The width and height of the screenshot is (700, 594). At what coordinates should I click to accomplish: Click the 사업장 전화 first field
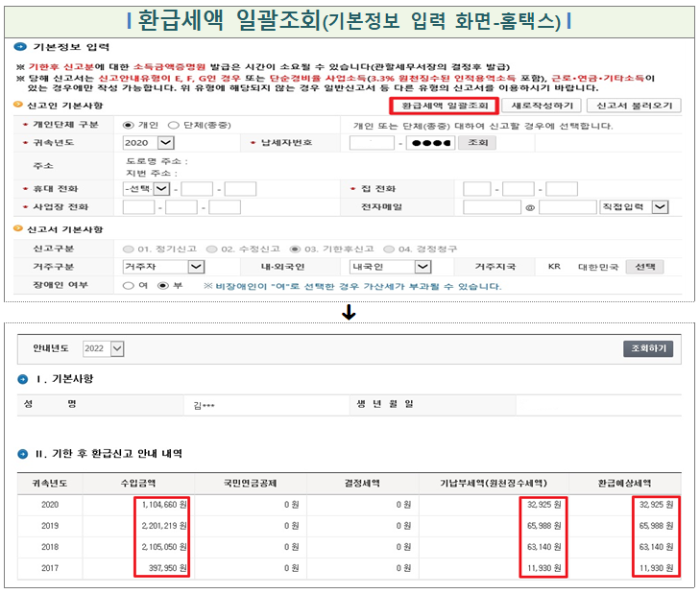point(138,207)
